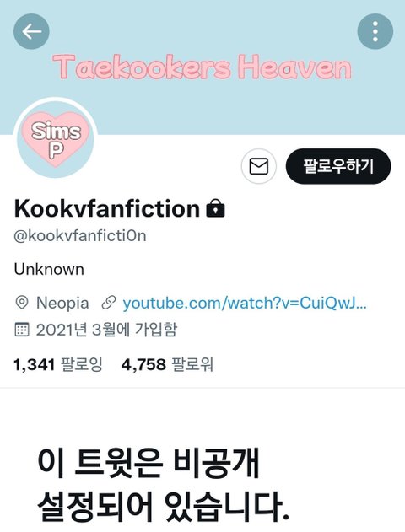The height and width of the screenshot is (532, 405).
Task: Tap the location pin icon near Neopia
Action: pyautogui.click(x=22, y=303)
